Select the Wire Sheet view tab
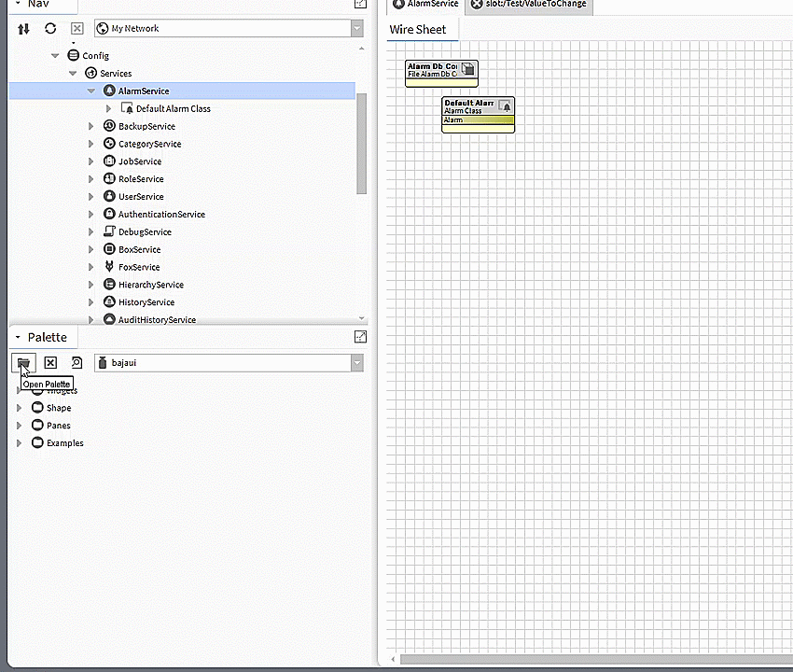Image resolution: width=793 pixels, height=672 pixels. (418, 29)
